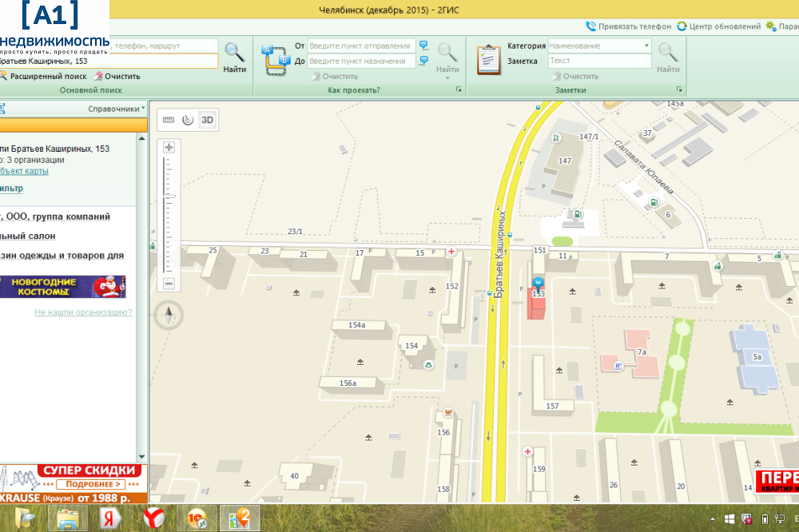Click the results panel scroll-down arrow

click(141, 457)
